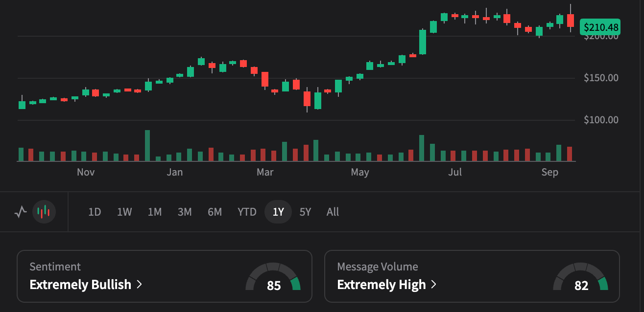The width and height of the screenshot is (644, 312).
Task: Click the tallest green volume bar before Jan
Action: pyautogui.click(x=147, y=146)
